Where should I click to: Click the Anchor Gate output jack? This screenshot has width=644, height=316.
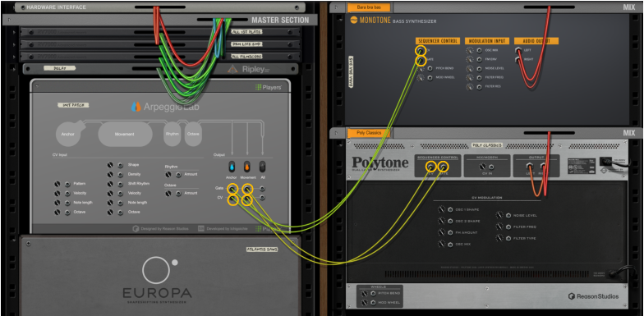pyautogui.click(x=233, y=189)
